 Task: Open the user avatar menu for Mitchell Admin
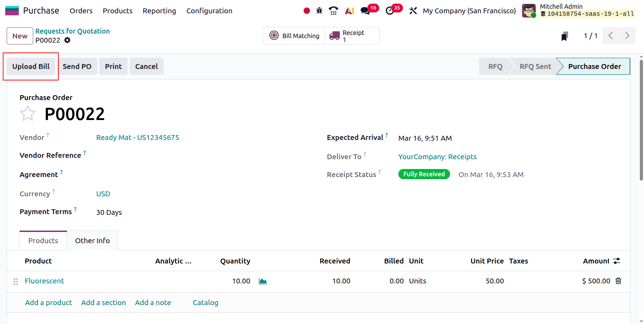529,10
